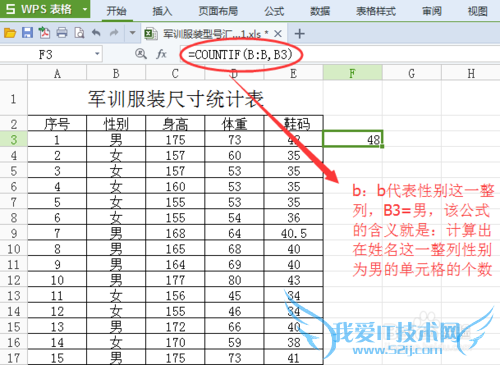This screenshot has width=500, height=365.
Task: Click the 序号 header cell
Action: pyautogui.click(x=57, y=124)
